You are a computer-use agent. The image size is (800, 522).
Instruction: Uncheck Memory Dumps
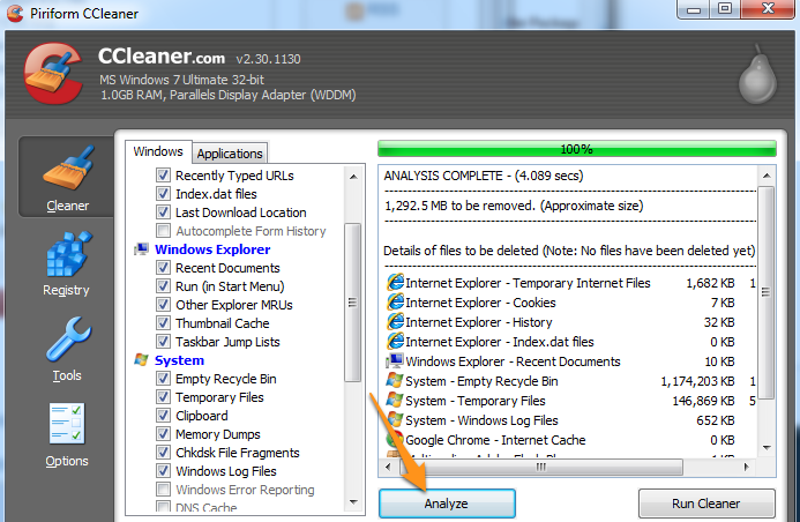pos(163,434)
